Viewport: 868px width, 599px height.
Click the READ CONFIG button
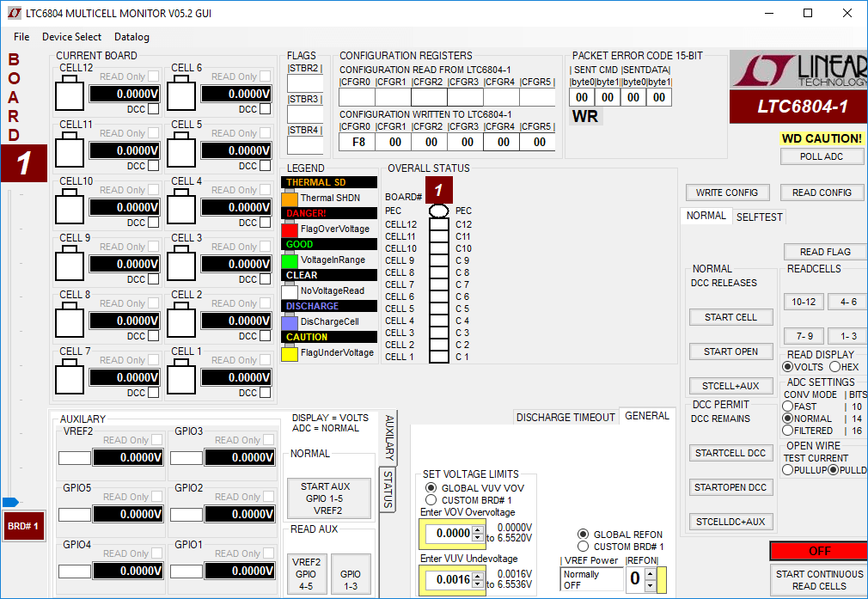(x=822, y=193)
